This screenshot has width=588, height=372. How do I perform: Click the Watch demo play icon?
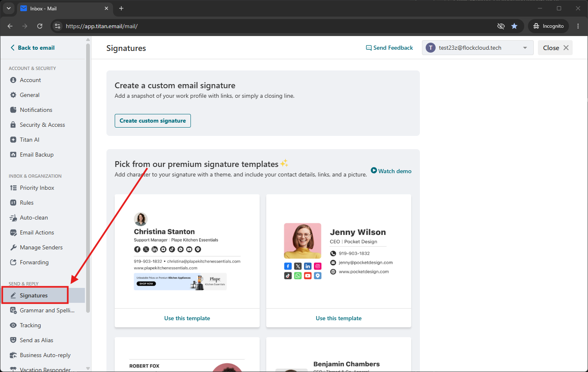[374, 170]
